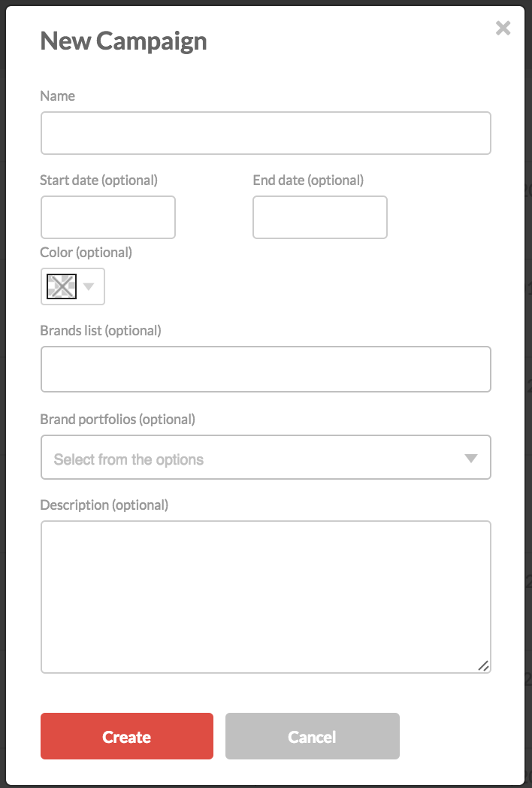
Task: Open the End date field
Action: point(320,217)
